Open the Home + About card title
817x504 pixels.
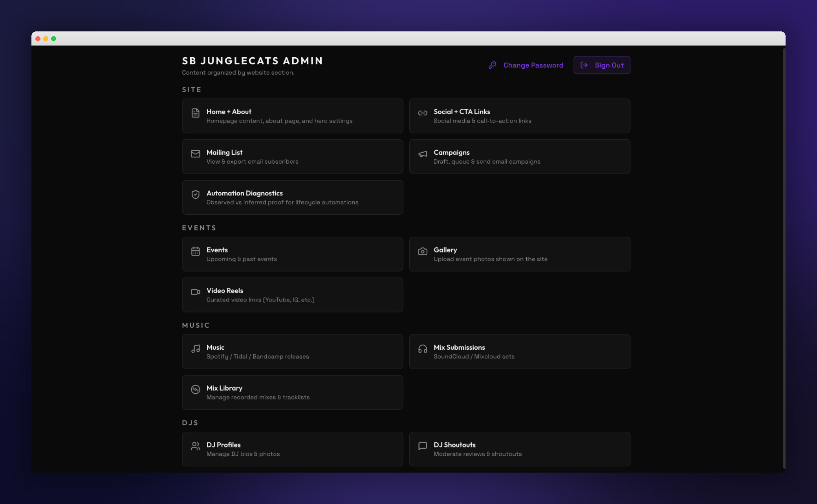[229, 111]
